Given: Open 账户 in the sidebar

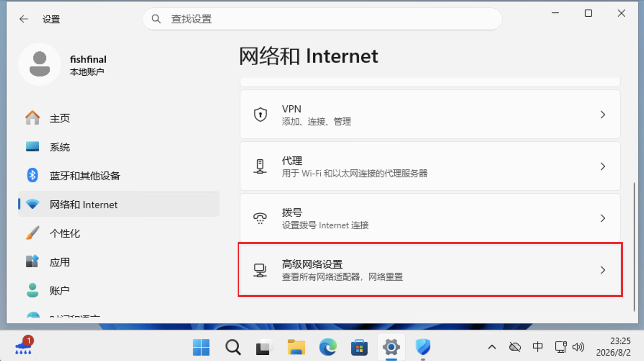Looking at the screenshot, I should (x=119, y=291).
